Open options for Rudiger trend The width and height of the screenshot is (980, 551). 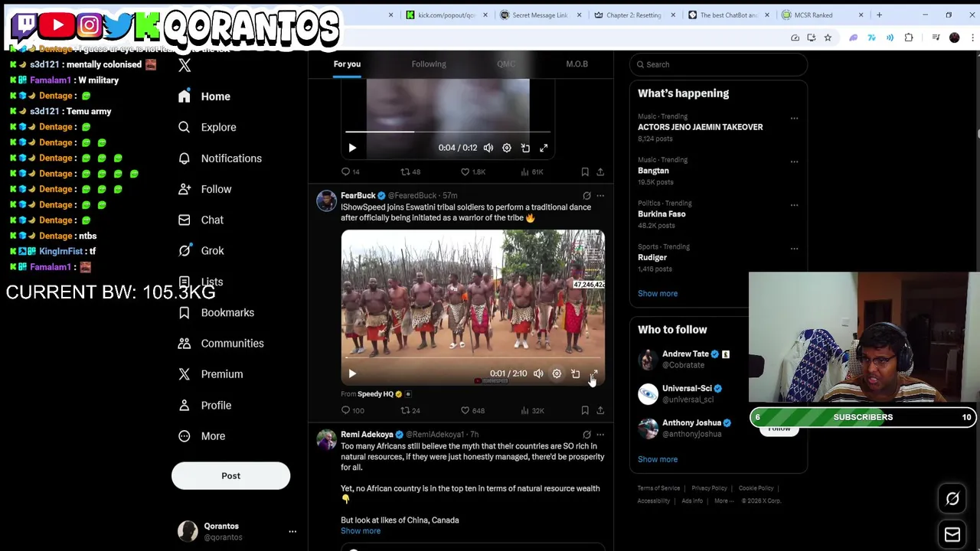pyautogui.click(x=794, y=248)
